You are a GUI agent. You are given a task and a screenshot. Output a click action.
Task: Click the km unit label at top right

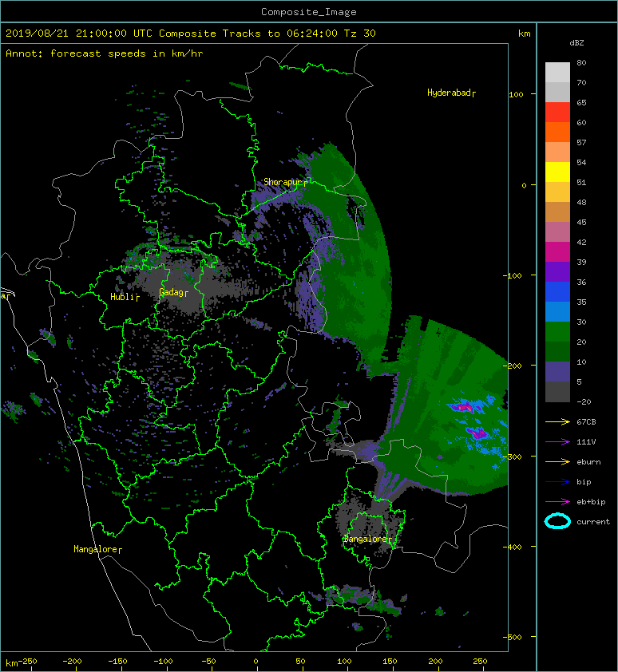(524, 34)
